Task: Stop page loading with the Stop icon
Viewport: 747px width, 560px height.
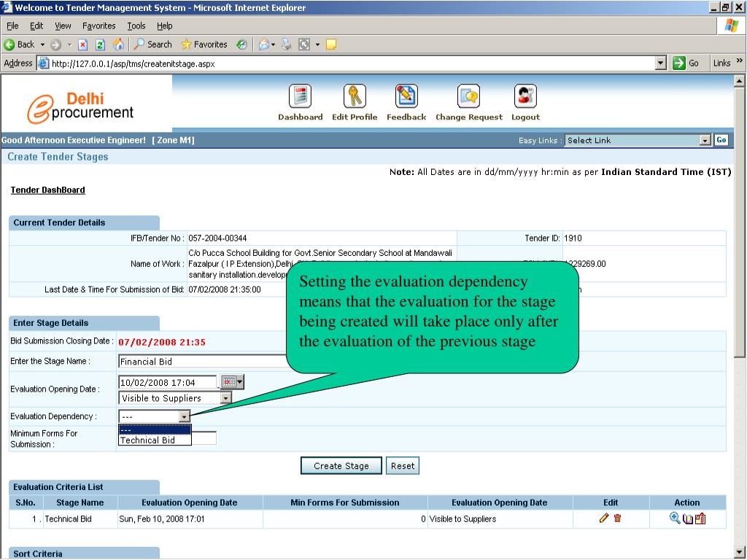Action: point(83,44)
